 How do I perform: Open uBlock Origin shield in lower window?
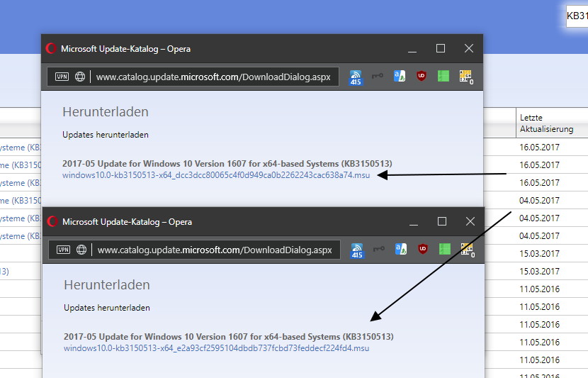tap(423, 249)
